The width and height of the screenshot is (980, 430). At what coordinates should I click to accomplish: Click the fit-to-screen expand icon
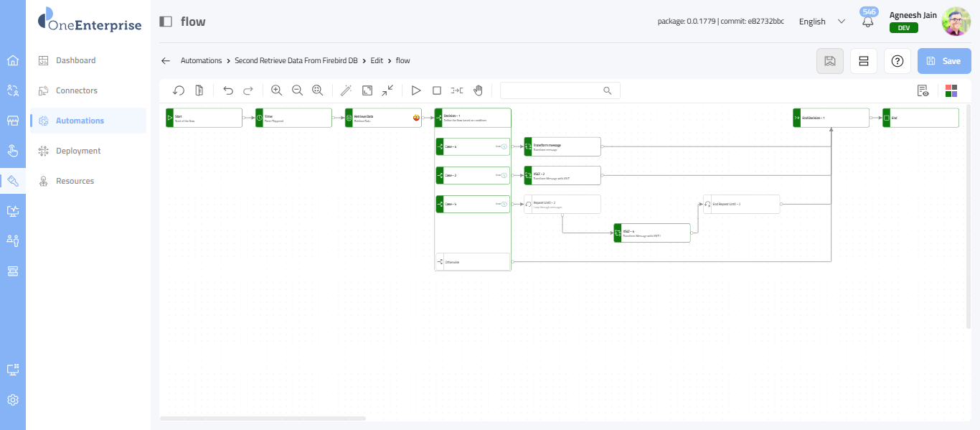point(367,90)
